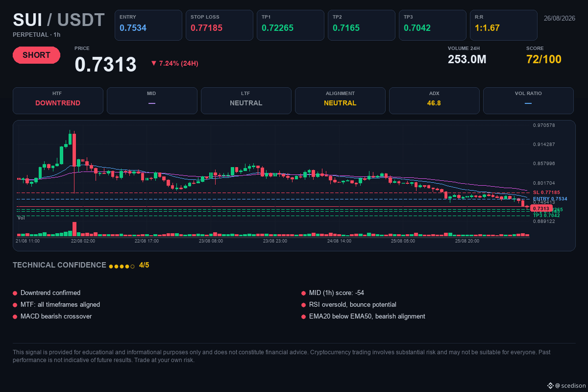Click 'RSI oversold, bounce potential' bullet
Screen dimensions: 588x392
pos(349,305)
